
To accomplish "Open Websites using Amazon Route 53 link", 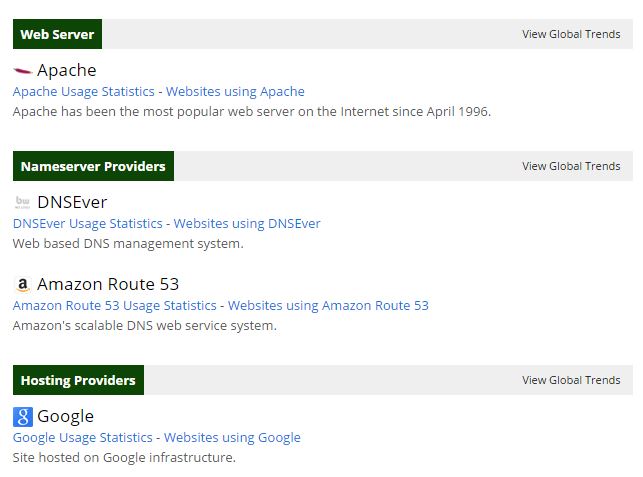I will 328,305.
